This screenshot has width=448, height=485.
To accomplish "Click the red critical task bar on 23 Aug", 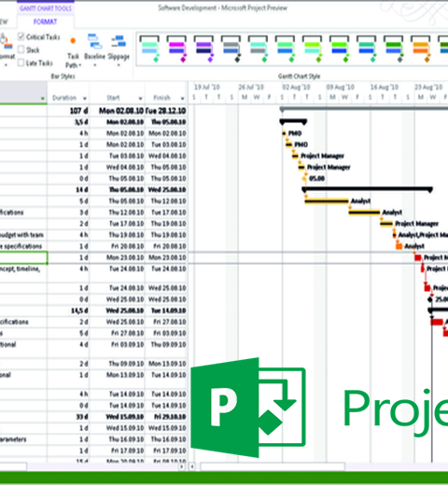I will 418,257.
